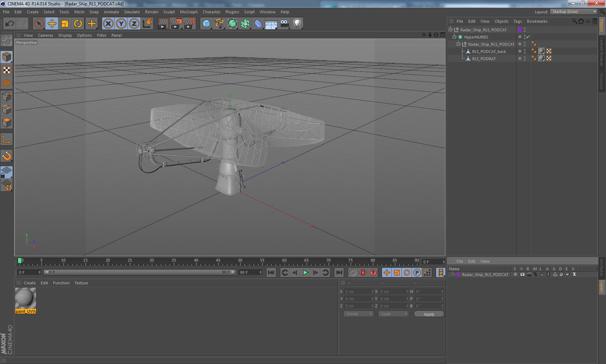Switch to Texture mode
The width and height of the screenshot is (606, 364).
tap(6, 70)
